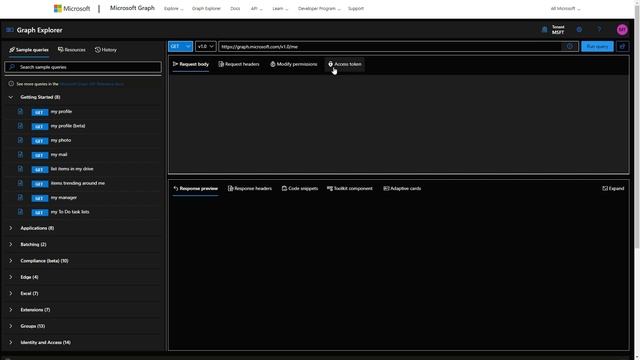Toggle the sidebar hamburger menu beside Graph Explorer

(9, 30)
